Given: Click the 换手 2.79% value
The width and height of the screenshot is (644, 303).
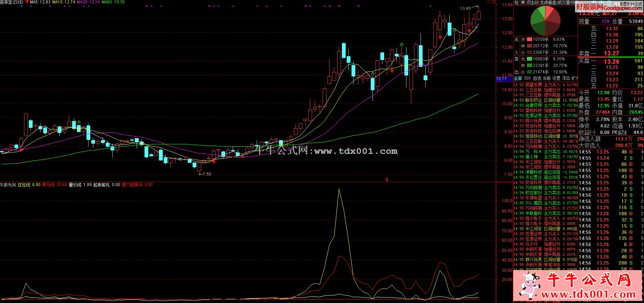Looking at the screenshot, I should (x=603, y=119).
